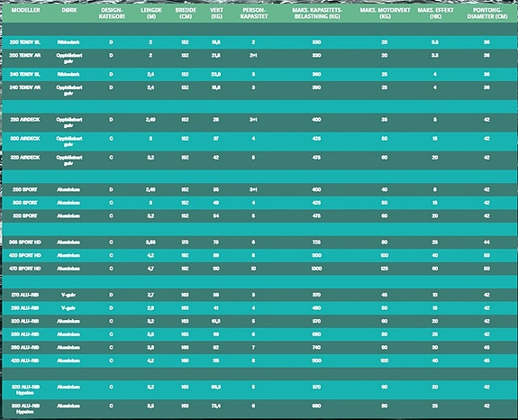Click the 1300 capacity value for 470 SPORT HD
This screenshot has height=420, width=518.
[x=316, y=269]
